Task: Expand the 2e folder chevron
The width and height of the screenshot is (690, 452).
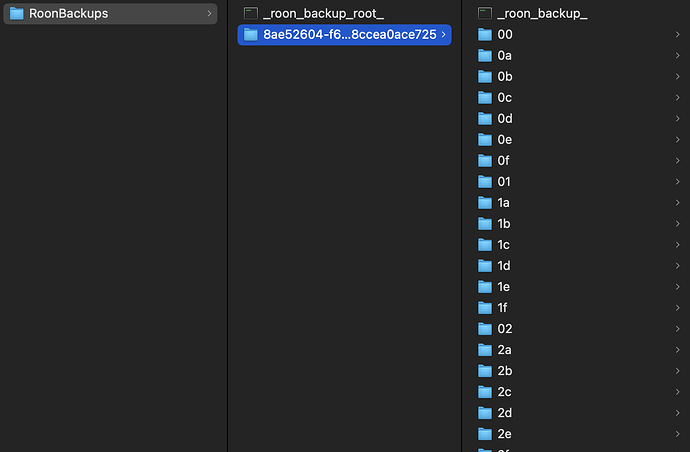Action: click(x=678, y=434)
